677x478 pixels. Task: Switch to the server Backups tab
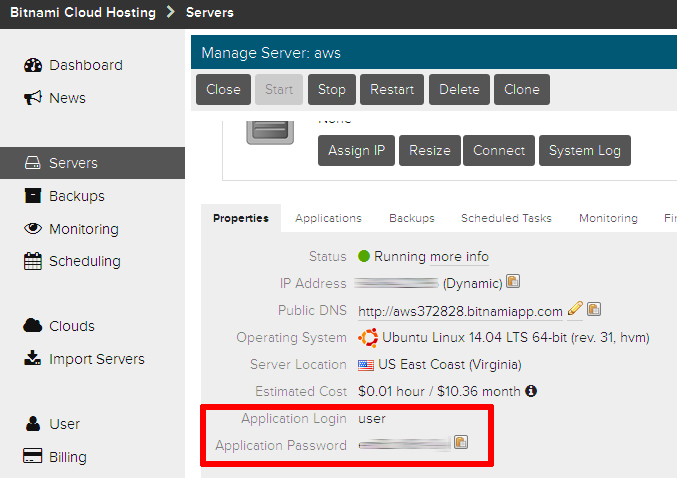coord(412,218)
